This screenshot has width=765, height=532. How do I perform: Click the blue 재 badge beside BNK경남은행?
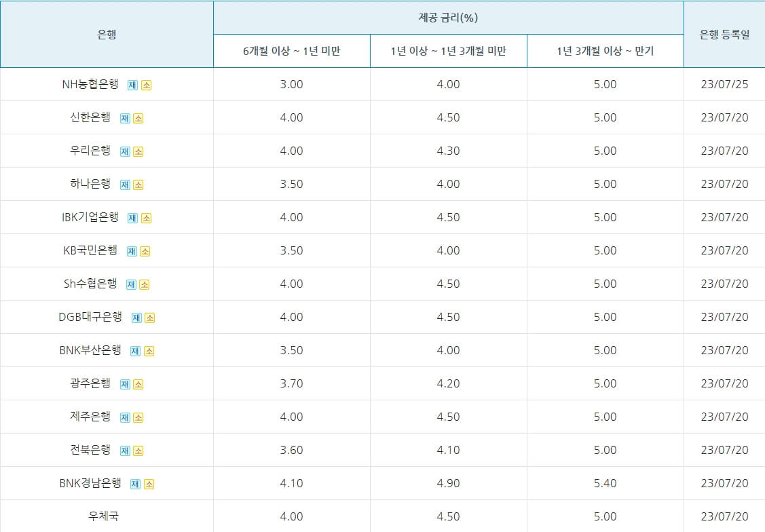tap(136, 484)
